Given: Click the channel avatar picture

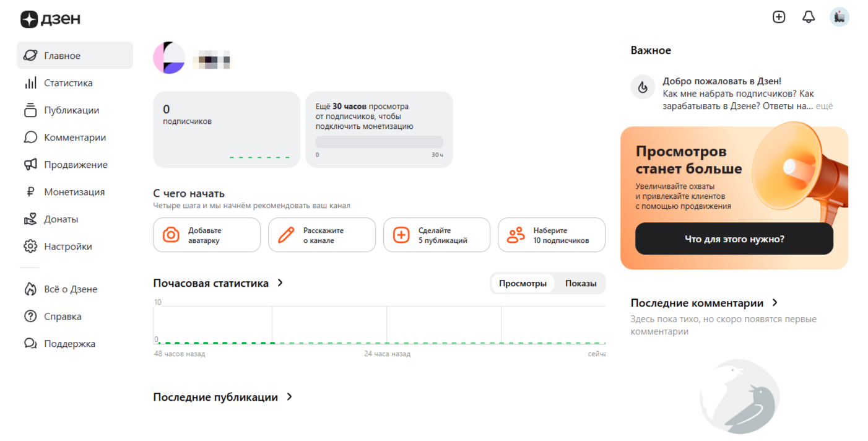Looking at the screenshot, I should pos(169,58).
